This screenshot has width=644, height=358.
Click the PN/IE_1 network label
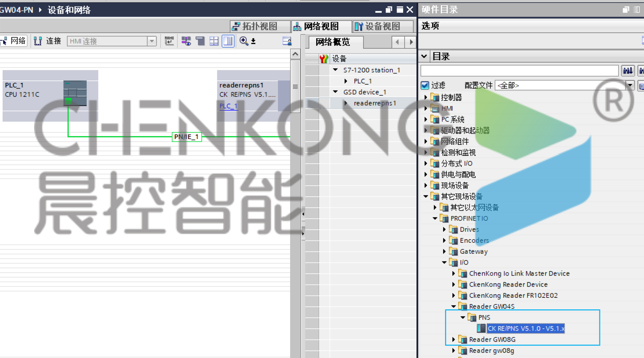pos(186,137)
